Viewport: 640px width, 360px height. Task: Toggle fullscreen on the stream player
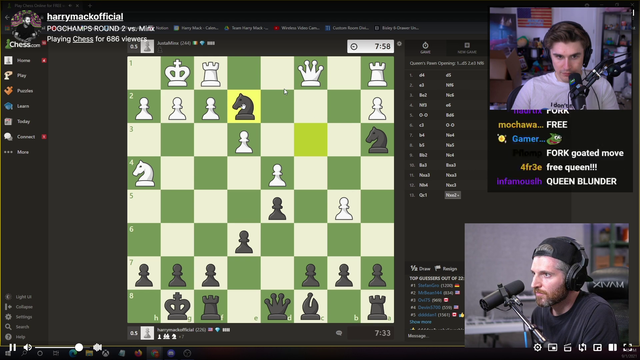pyautogui.click(x=628, y=347)
